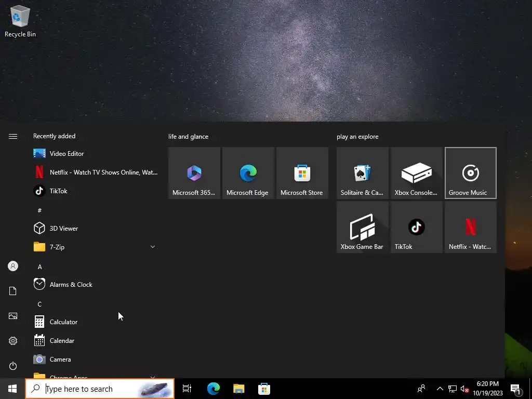This screenshot has width=532, height=399.
Task: Open Alarms & Clock app
Action: (95, 284)
